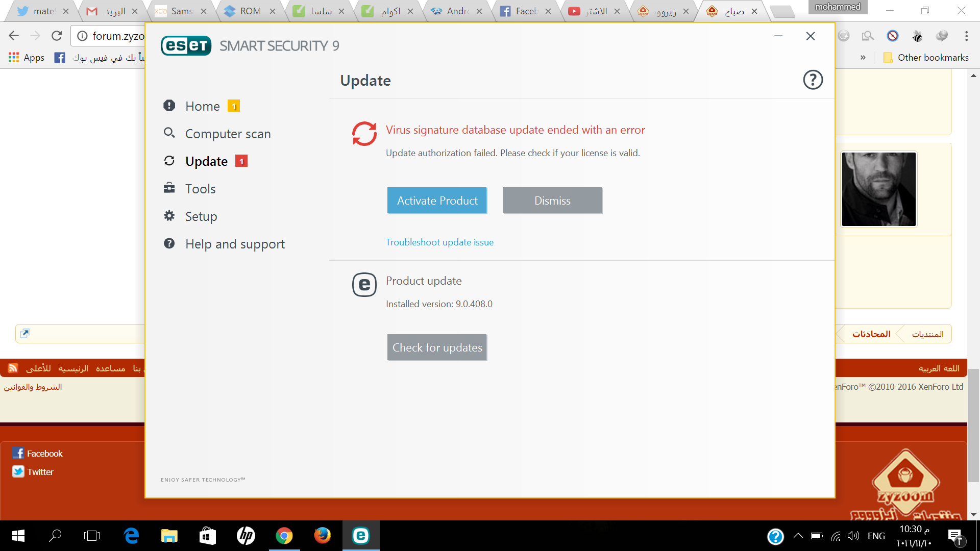Show hidden system tray icons
980x551 pixels.
pyautogui.click(x=798, y=536)
